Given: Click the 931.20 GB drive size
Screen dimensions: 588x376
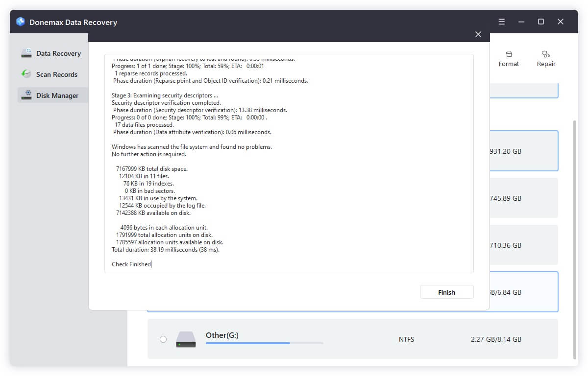Looking at the screenshot, I should pyautogui.click(x=506, y=151).
